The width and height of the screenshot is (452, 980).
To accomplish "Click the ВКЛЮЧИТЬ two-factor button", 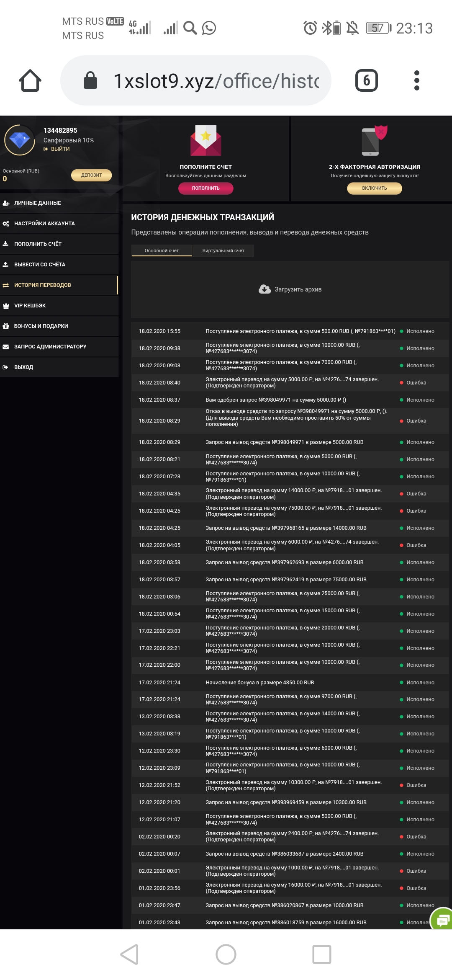I will tap(374, 188).
